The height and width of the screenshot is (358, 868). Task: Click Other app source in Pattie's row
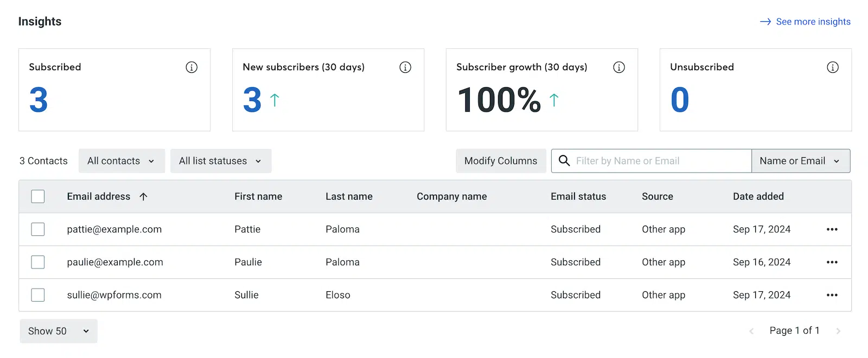[x=663, y=229]
